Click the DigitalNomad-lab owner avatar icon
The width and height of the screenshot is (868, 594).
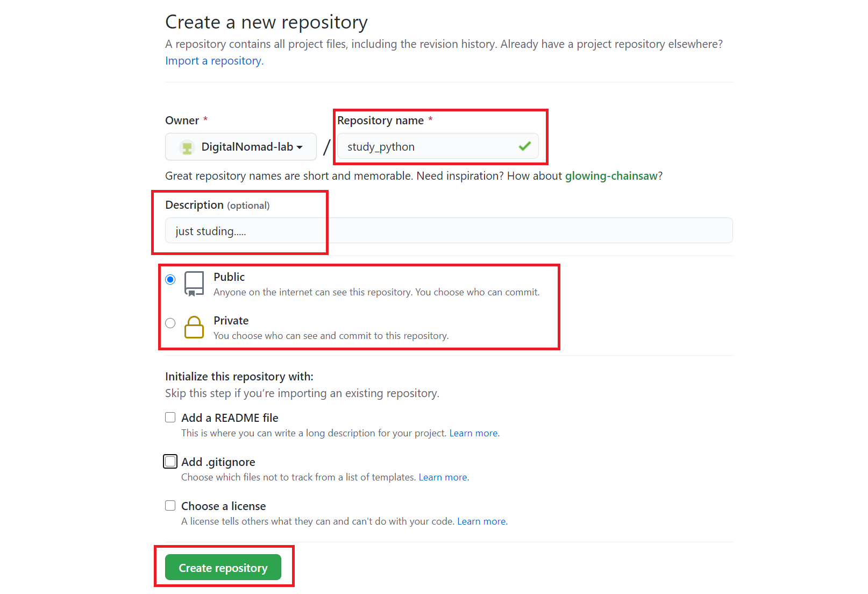click(x=187, y=147)
